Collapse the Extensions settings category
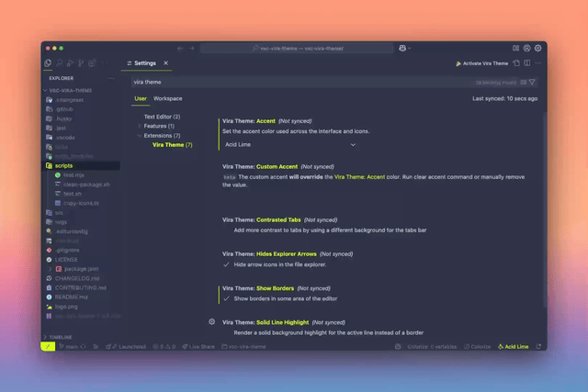588x392 pixels. click(x=140, y=135)
